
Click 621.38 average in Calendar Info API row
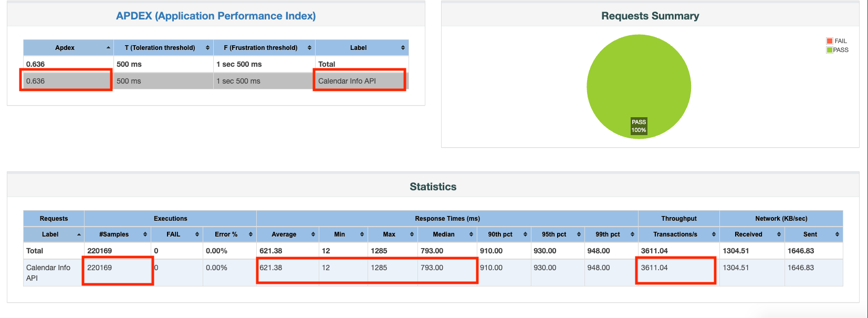pyautogui.click(x=271, y=268)
